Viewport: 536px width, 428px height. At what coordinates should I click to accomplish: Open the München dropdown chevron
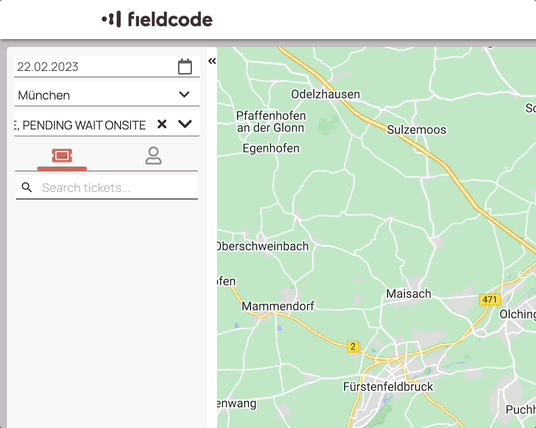pos(184,94)
